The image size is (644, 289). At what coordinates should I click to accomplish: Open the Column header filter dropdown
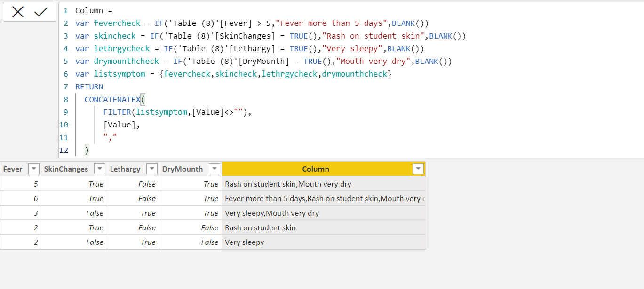point(418,169)
